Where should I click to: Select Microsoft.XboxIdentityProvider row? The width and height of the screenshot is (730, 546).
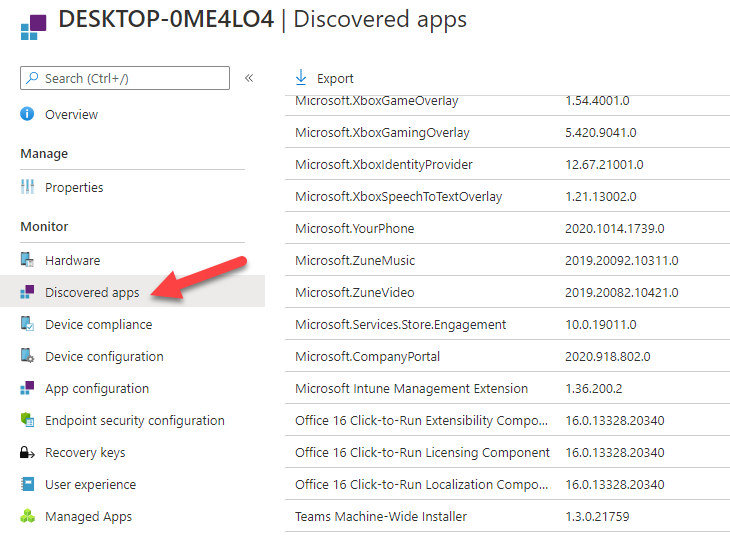(x=507, y=164)
